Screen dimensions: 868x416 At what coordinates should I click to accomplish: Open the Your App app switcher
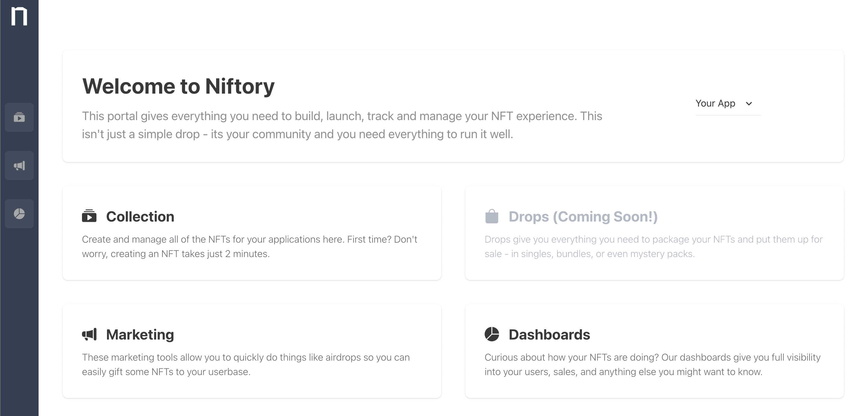pyautogui.click(x=724, y=103)
